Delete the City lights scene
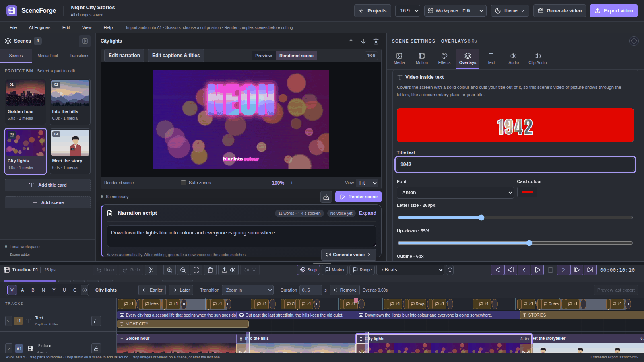This screenshot has height=362, width=644. tap(376, 41)
